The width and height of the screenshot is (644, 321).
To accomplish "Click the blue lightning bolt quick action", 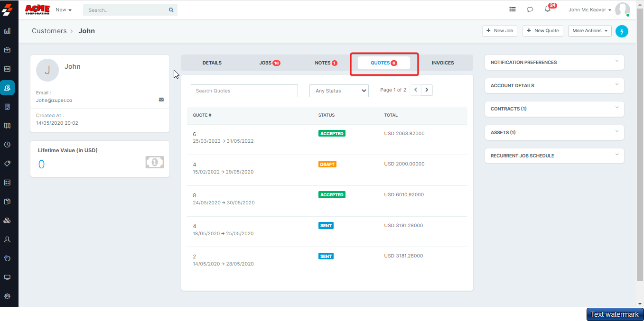I will (x=622, y=31).
